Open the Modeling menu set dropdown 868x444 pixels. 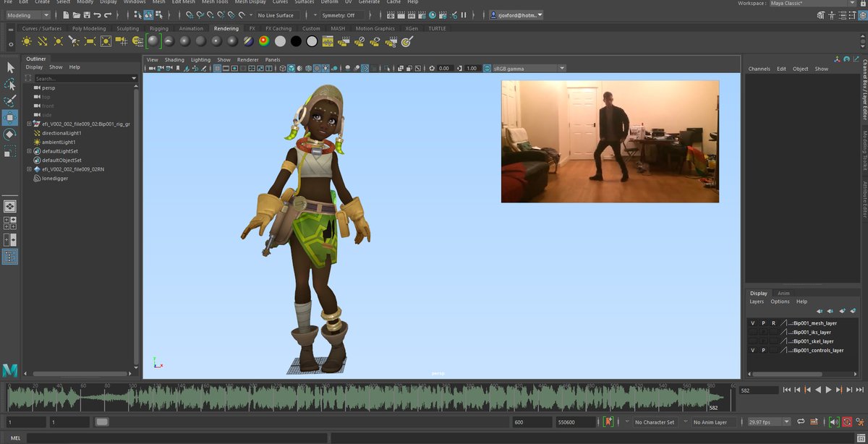[x=27, y=14]
